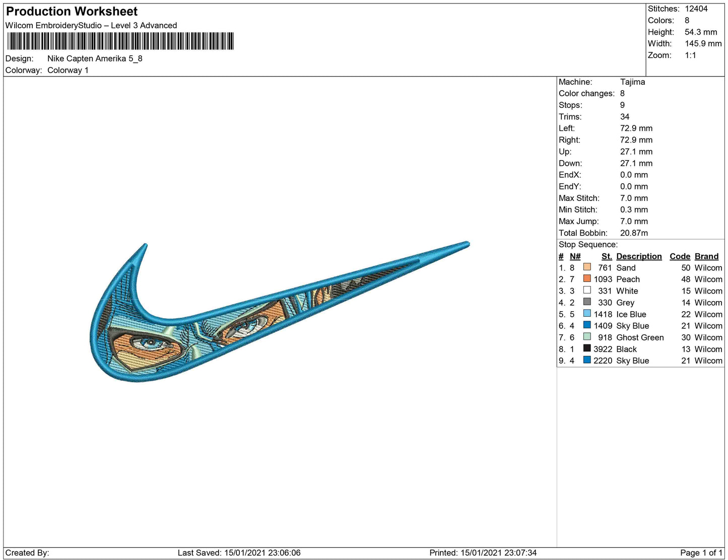The height and width of the screenshot is (560, 728).
Task: Click stitch count '2220' in stop 9
Action: [x=603, y=360]
